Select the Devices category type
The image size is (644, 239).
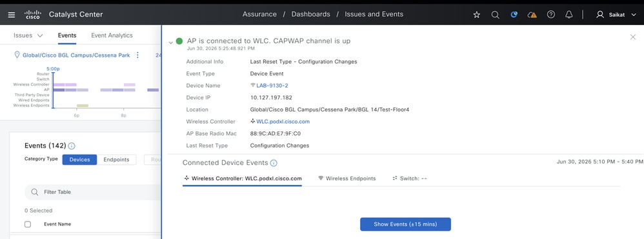click(x=79, y=160)
